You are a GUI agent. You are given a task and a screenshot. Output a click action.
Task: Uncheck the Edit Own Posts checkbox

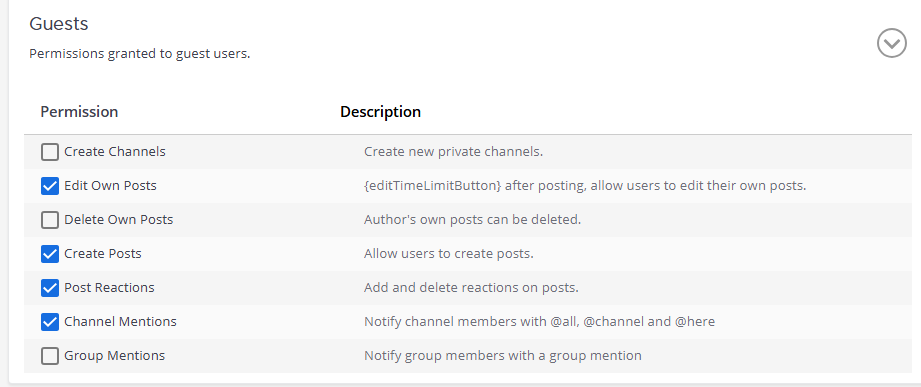click(x=50, y=186)
